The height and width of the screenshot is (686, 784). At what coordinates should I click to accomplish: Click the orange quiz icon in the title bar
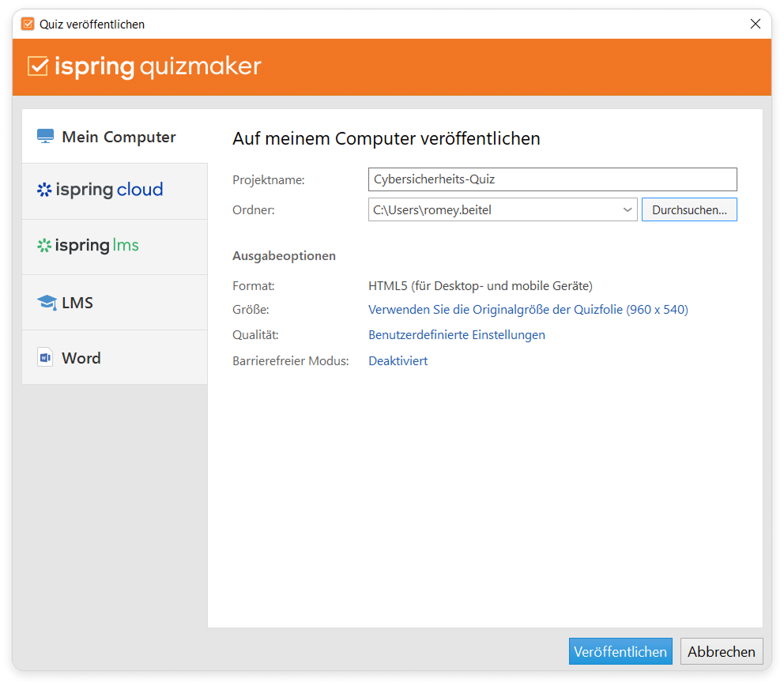(28, 24)
